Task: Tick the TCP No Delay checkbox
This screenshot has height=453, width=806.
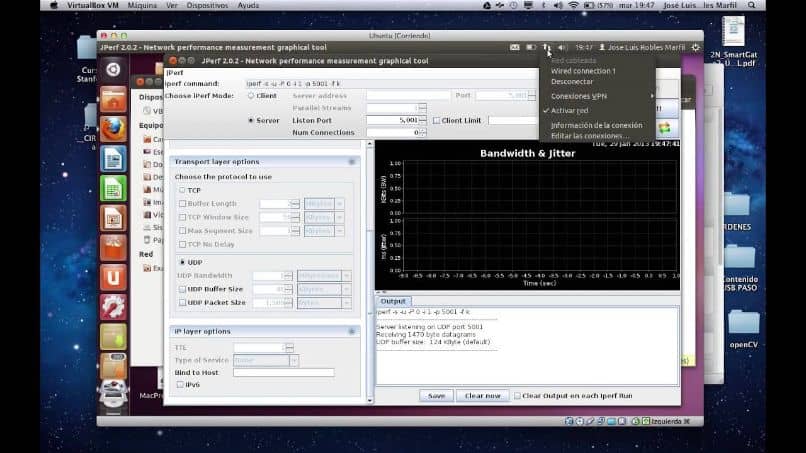Action: (x=182, y=244)
